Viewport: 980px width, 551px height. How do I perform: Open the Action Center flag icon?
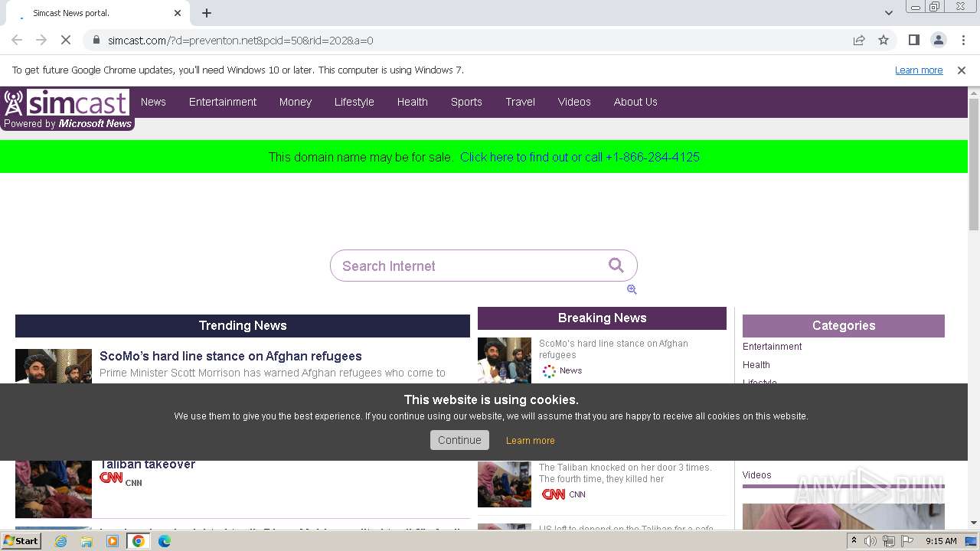pyautogui.click(x=906, y=541)
